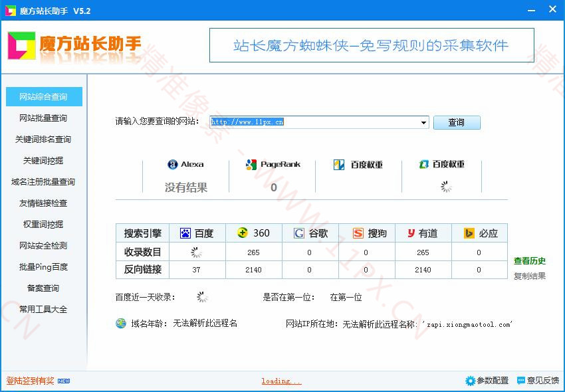
Task: Click the 有道 y icon
Action: tap(411, 233)
